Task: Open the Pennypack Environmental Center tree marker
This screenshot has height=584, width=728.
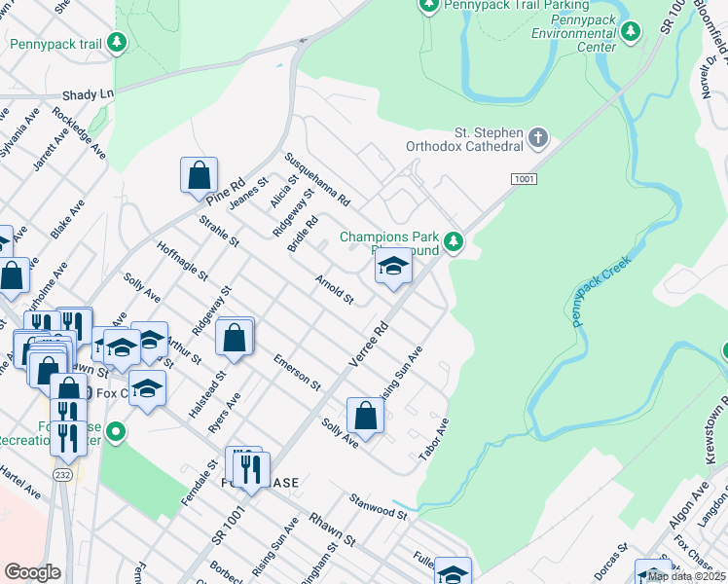Action: [630, 31]
